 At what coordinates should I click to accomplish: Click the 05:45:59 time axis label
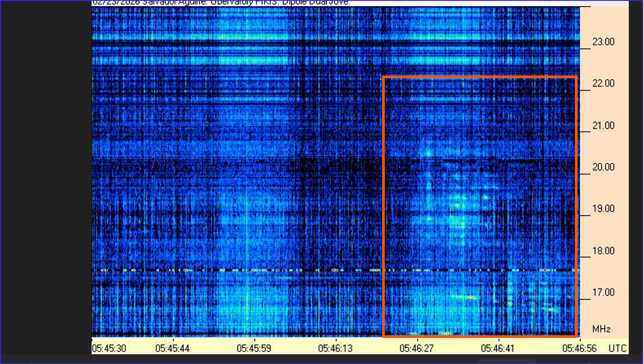click(x=254, y=349)
